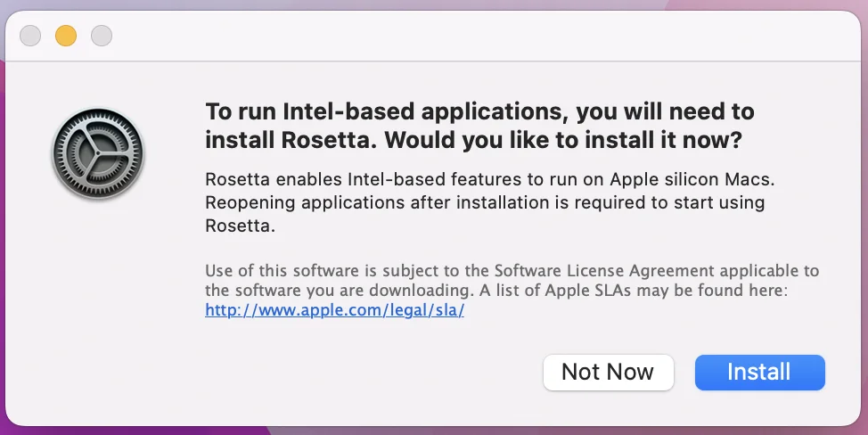Choose Not Now to skip installation
This screenshot has height=435, width=868.
click(608, 372)
